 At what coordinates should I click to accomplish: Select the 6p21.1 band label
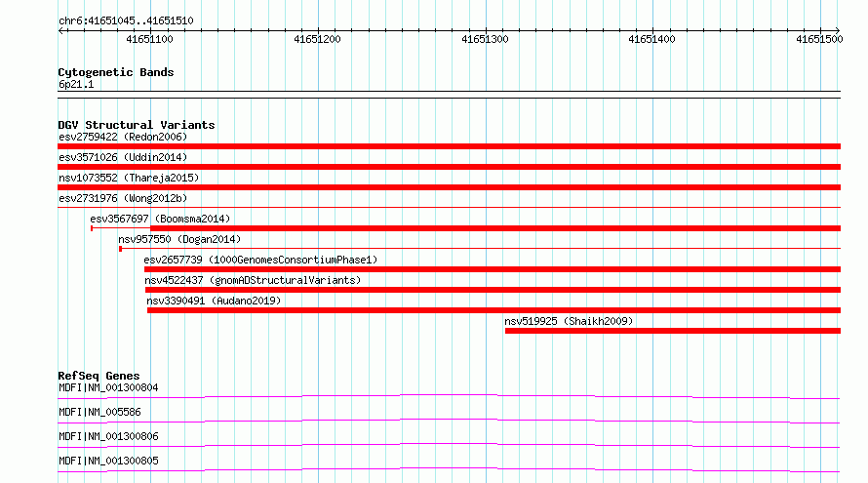(x=76, y=84)
